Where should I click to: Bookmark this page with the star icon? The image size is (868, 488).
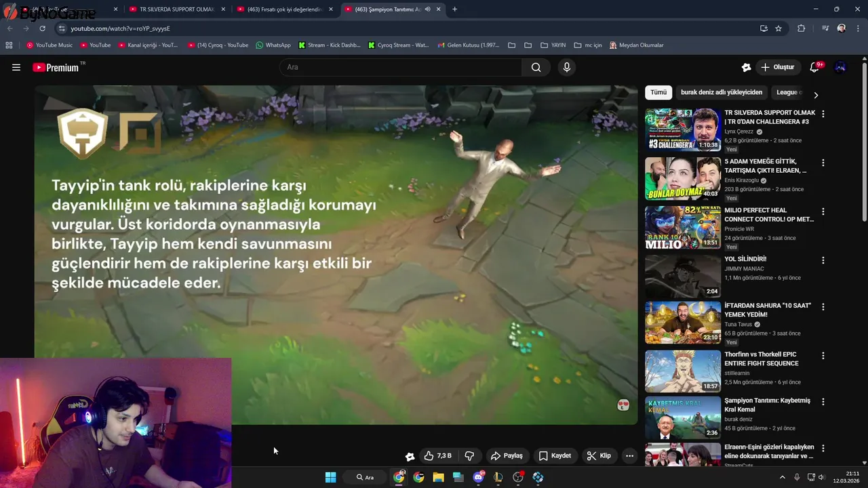pos(778,28)
